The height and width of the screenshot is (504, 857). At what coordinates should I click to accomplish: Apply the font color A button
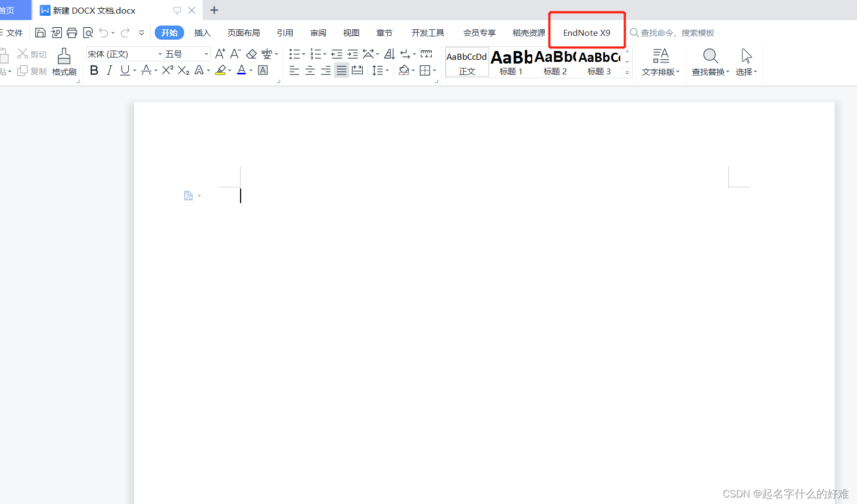click(x=242, y=70)
